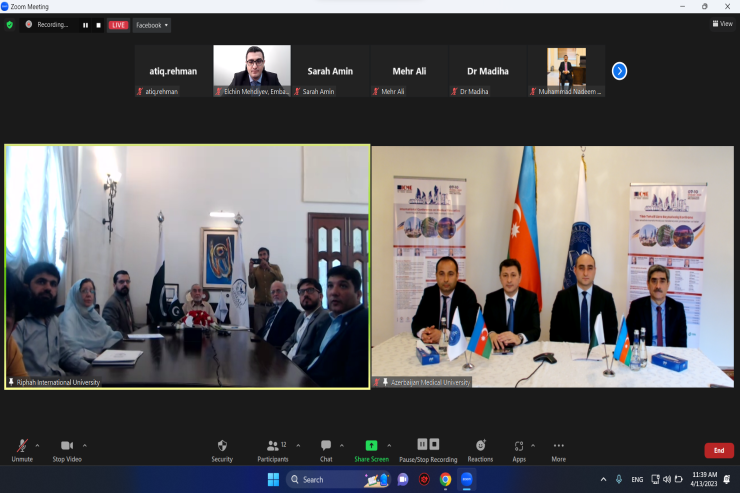Click the red End meeting button
This screenshot has height=493, width=740.
[x=718, y=450]
